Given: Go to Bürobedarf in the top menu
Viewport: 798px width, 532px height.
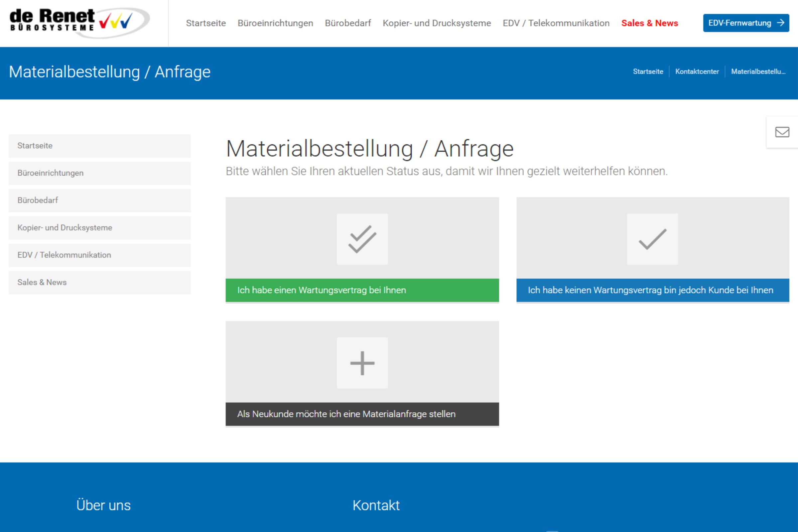Looking at the screenshot, I should tap(348, 23).
